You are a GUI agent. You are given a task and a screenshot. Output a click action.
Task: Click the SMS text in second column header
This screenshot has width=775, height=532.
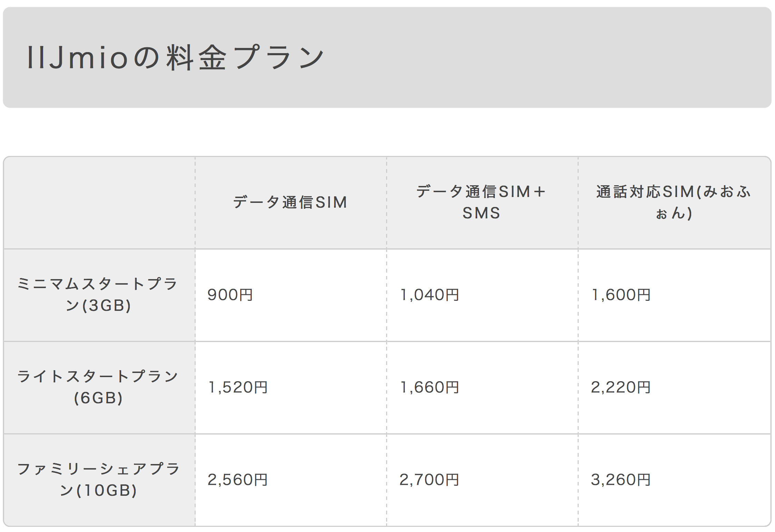click(481, 213)
